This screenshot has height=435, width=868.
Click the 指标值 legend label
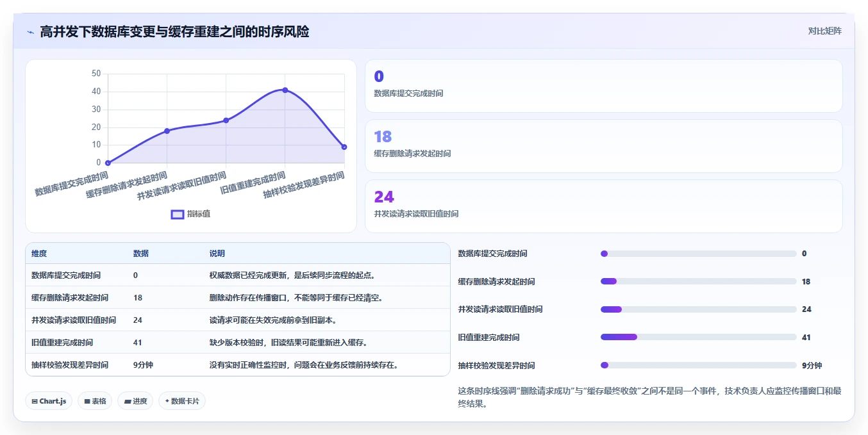(x=199, y=214)
